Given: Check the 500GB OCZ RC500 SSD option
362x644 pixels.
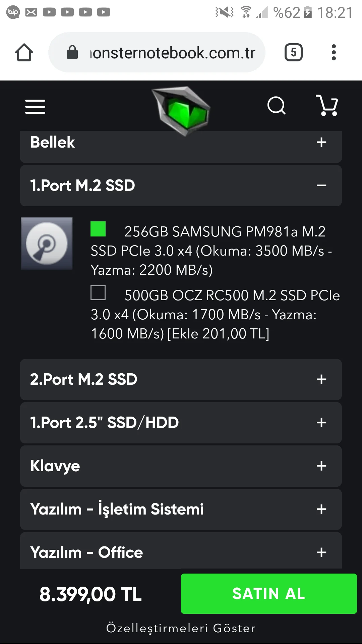Looking at the screenshot, I should [98, 293].
